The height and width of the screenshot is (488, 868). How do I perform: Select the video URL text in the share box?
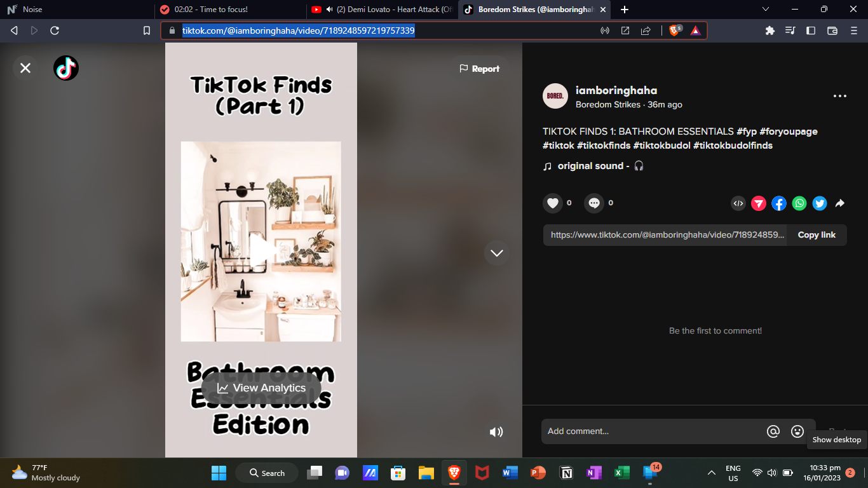[x=667, y=234]
